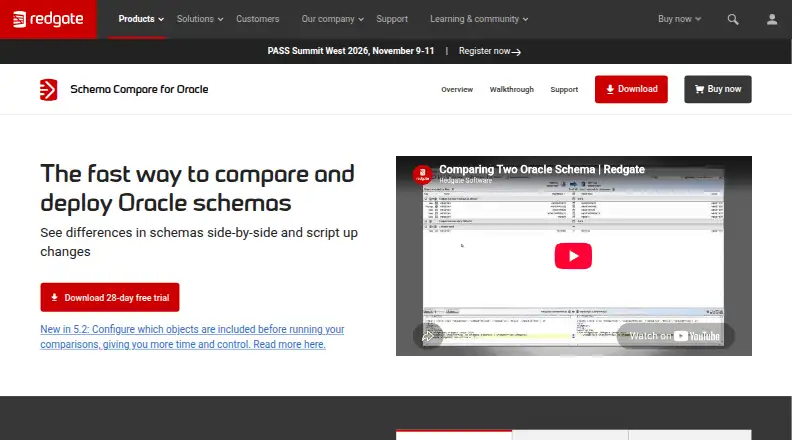Open Watch on YouTube badge

click(x=674, y=336)
